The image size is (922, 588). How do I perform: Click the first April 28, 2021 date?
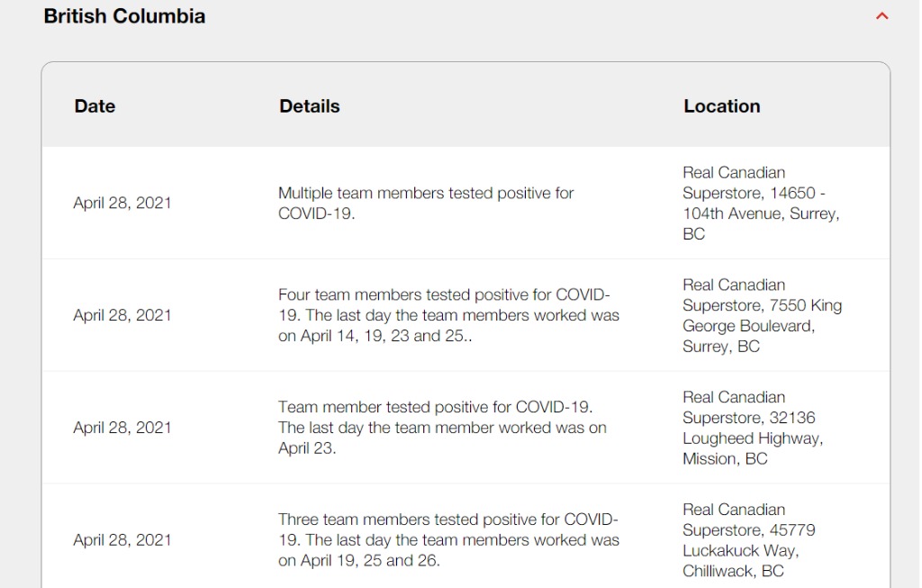122,203
